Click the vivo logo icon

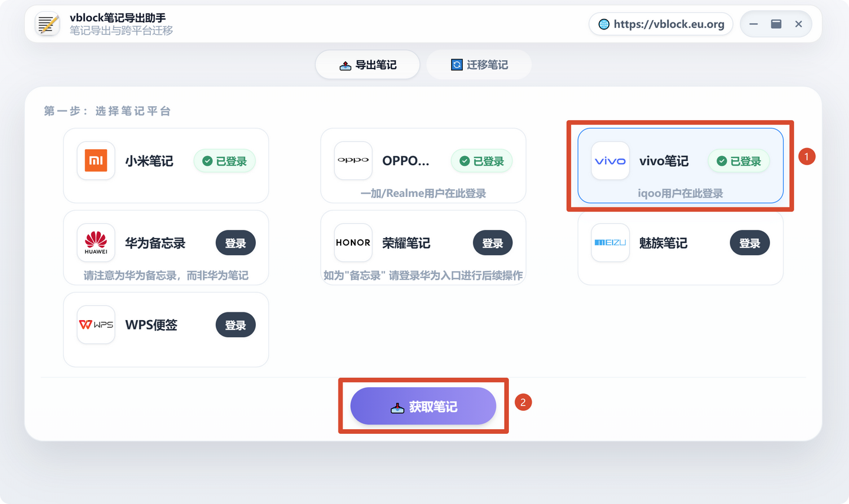tap(610, 160)
